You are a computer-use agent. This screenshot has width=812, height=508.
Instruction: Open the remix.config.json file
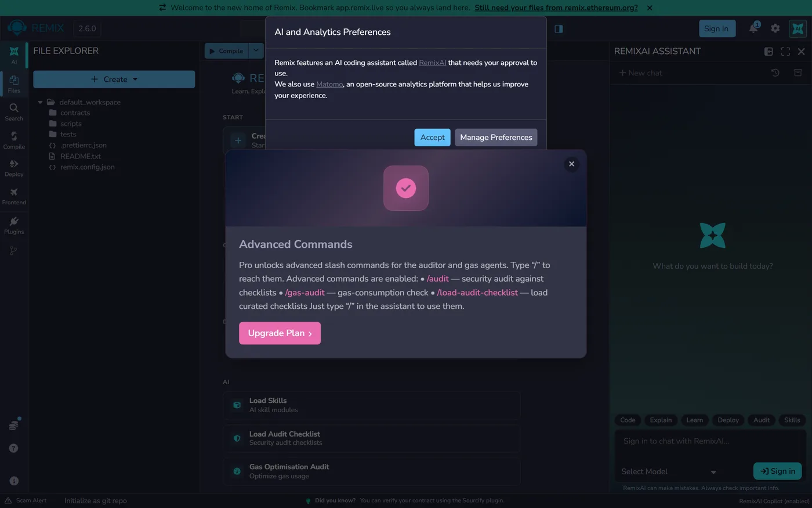pos(88,167)
